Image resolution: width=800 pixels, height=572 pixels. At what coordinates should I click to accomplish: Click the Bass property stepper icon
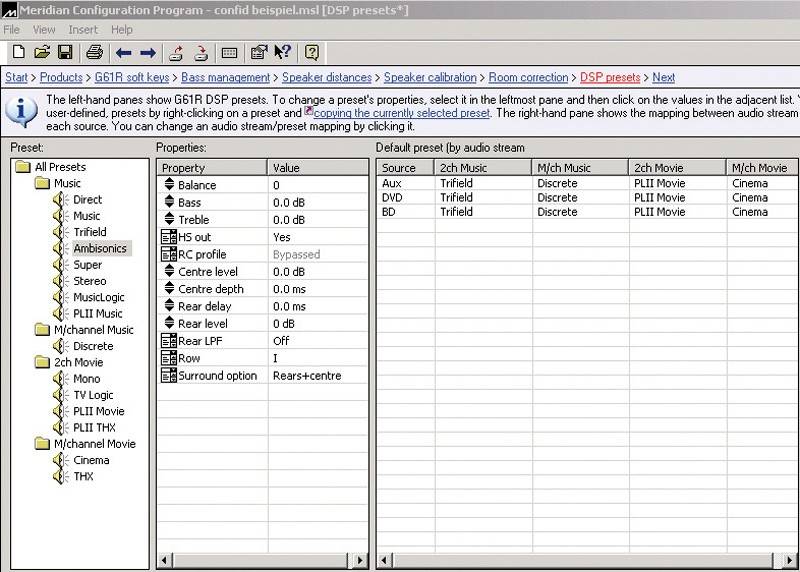[x=169, y=202]
